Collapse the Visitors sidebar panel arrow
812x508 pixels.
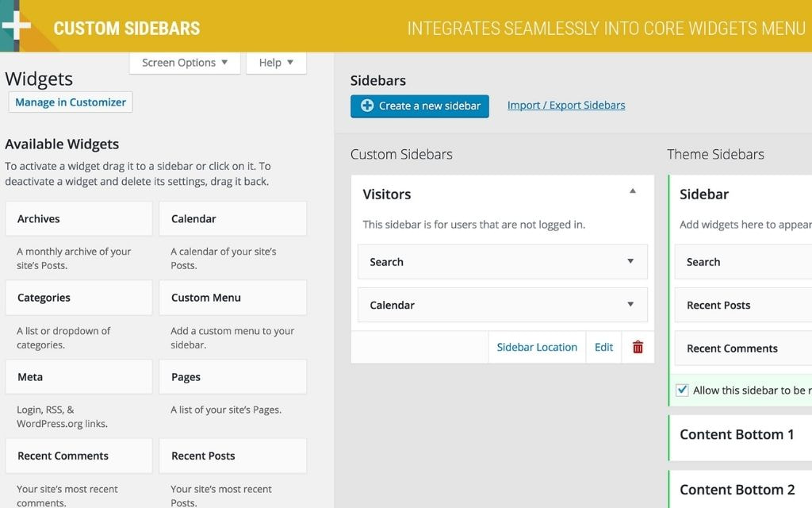(x=632, y=191)
